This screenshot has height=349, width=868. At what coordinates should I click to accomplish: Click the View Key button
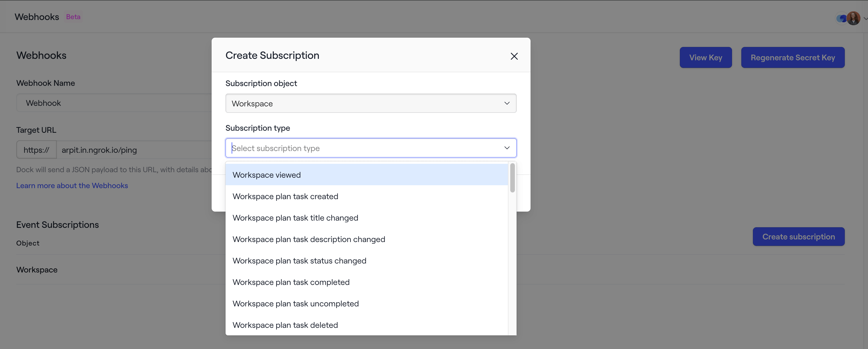coord(706,57)
